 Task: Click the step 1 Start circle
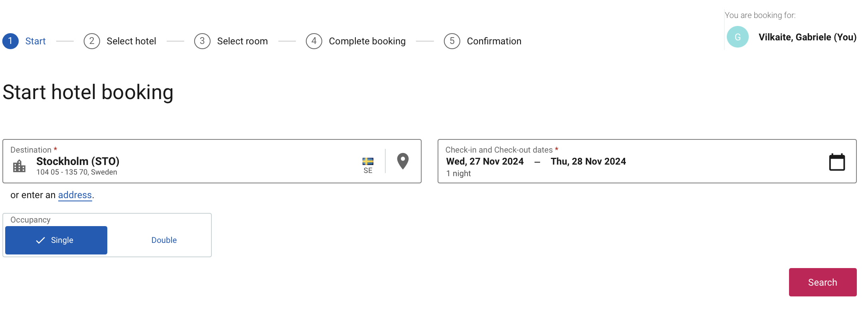tap(10, 41)
